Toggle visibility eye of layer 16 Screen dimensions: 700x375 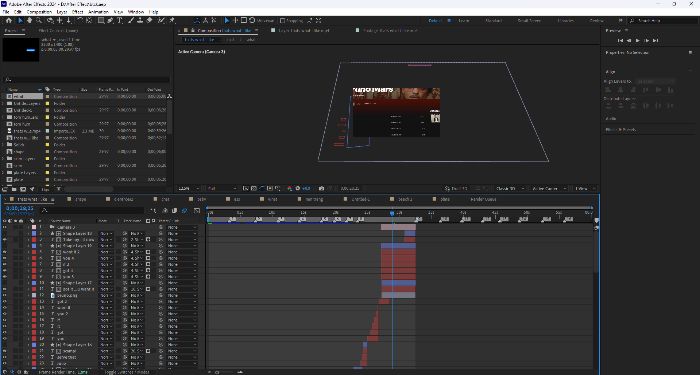coord(5,320)
